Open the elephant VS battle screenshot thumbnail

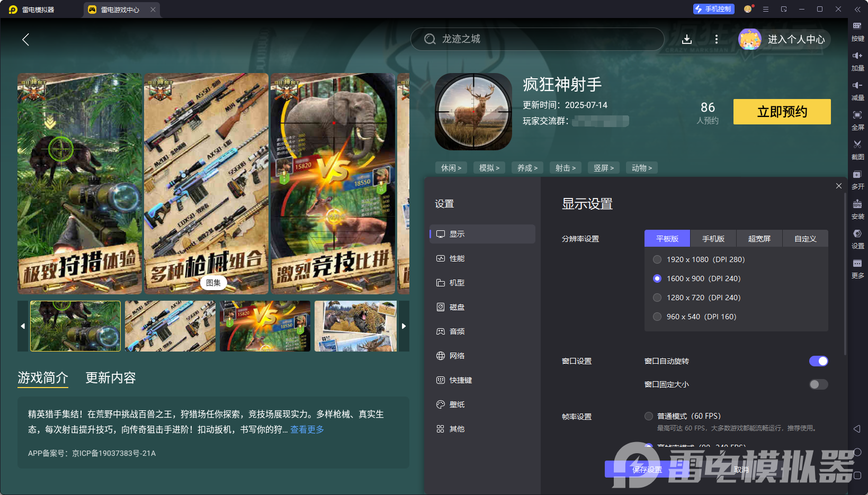[x=265, y=326]
